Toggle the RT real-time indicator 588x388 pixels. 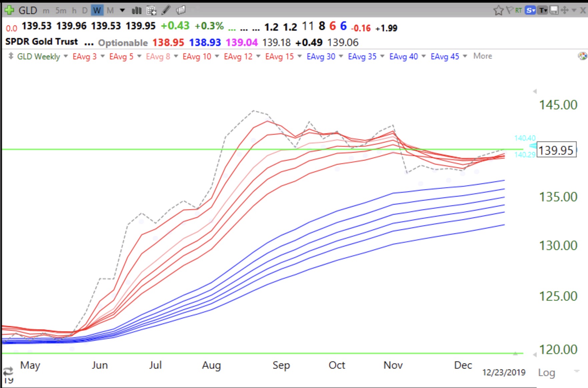(x=518, y=10)
